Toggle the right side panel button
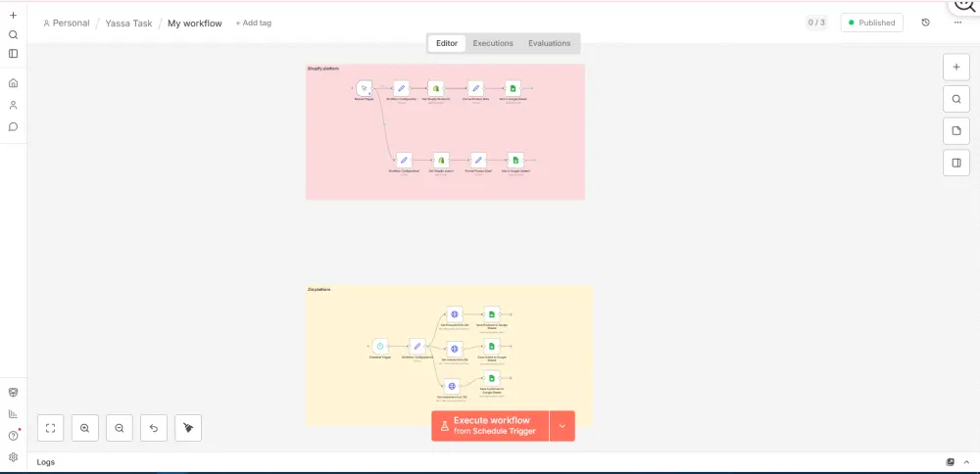This screenshot has height=474, width=980. coord(956,163)
